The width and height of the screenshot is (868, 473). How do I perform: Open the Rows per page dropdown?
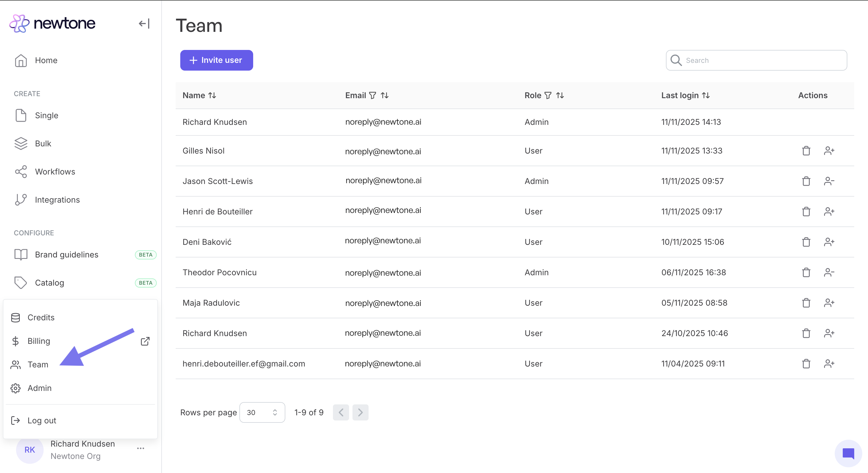(262, 412)
